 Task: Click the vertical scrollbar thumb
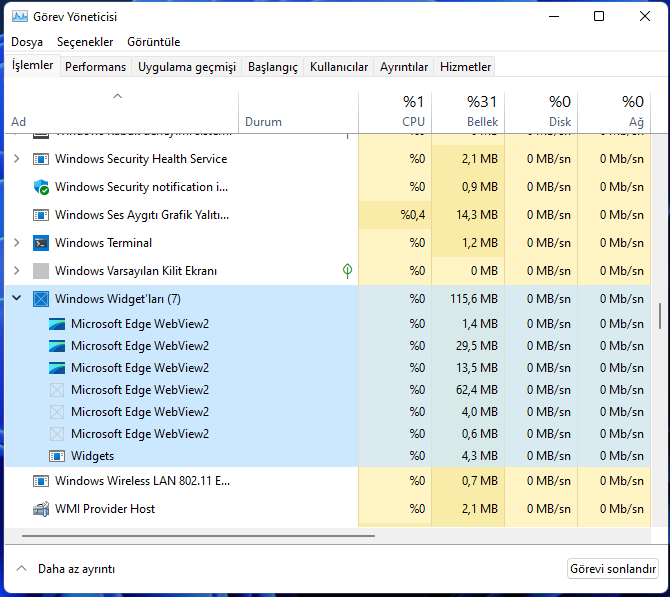pos(660,316)
